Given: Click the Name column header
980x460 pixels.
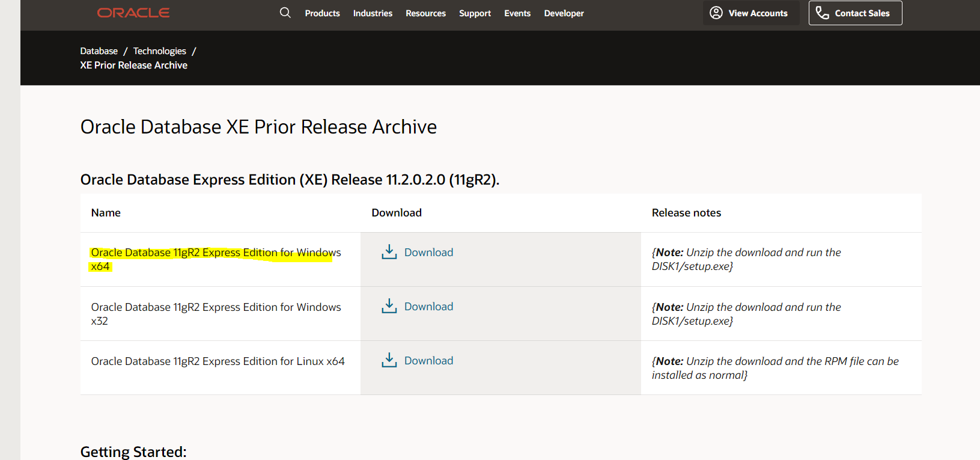Looking at the screenshot, I should (x=106, y=213).
